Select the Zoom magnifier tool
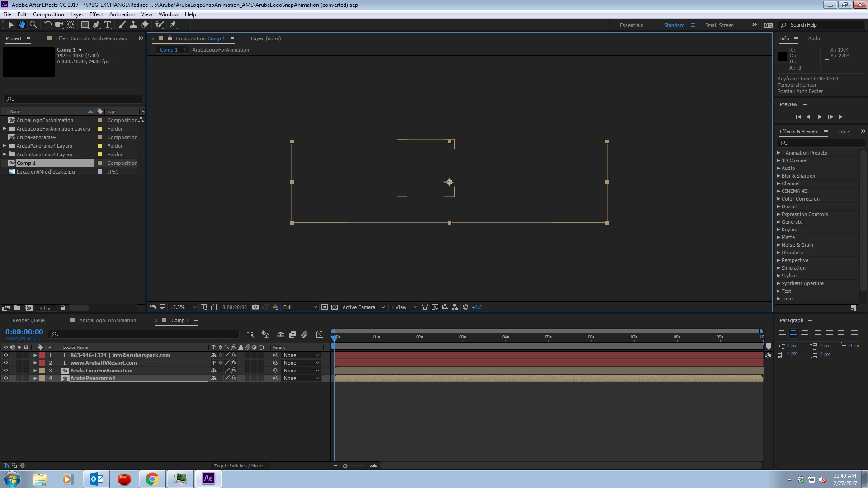This screenshot has width=868, height=488. point(33,25)
